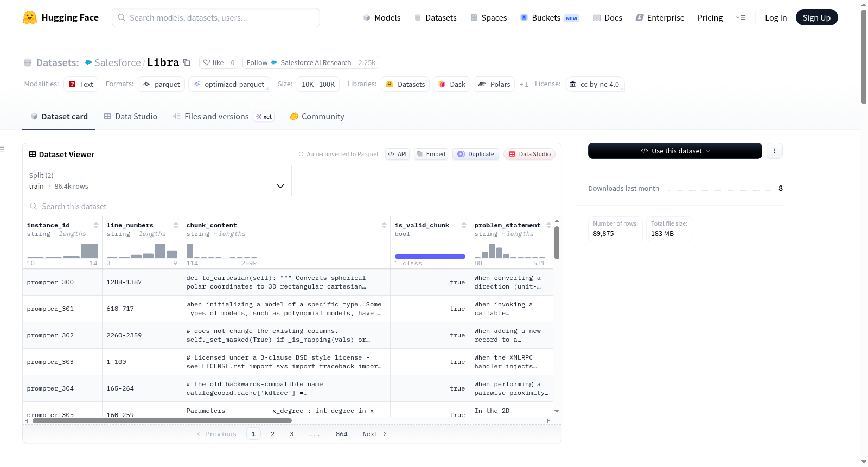Open Docs page

coord(608,17)
